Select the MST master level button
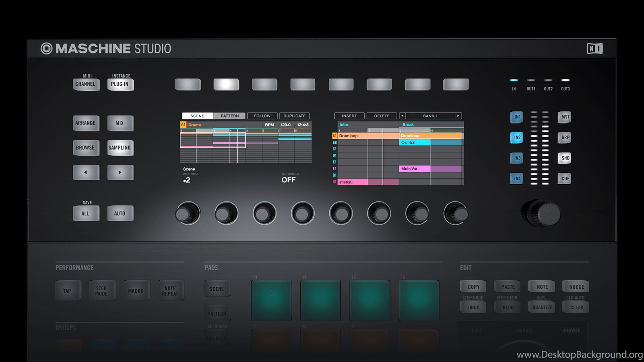The width and height of the screenshot is (644, 362). pos(565,117)
